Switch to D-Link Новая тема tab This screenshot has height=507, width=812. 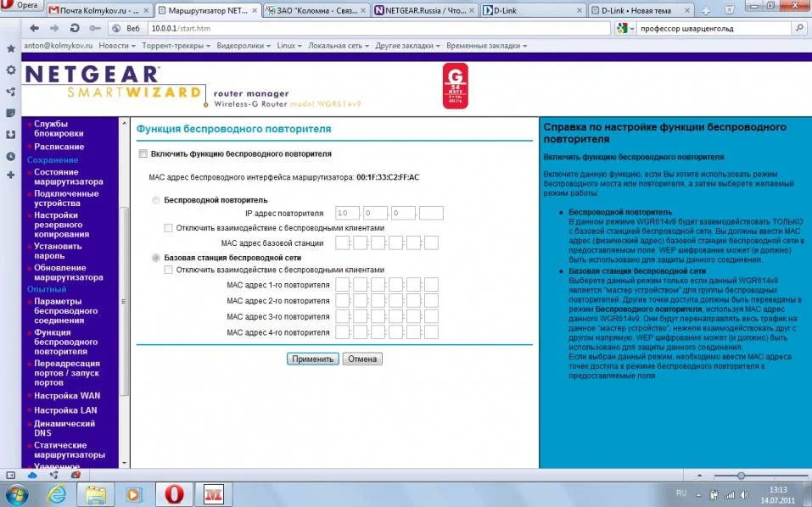pos(641,10)
